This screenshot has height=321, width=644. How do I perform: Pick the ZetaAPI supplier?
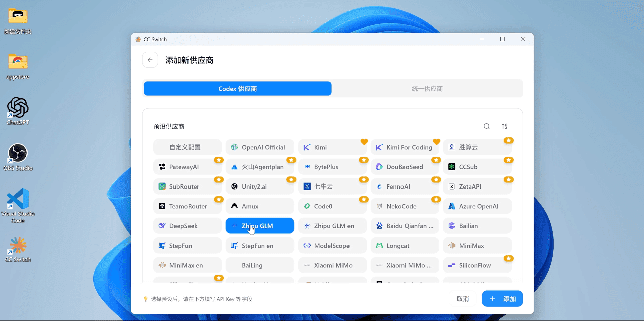point(477,186)
